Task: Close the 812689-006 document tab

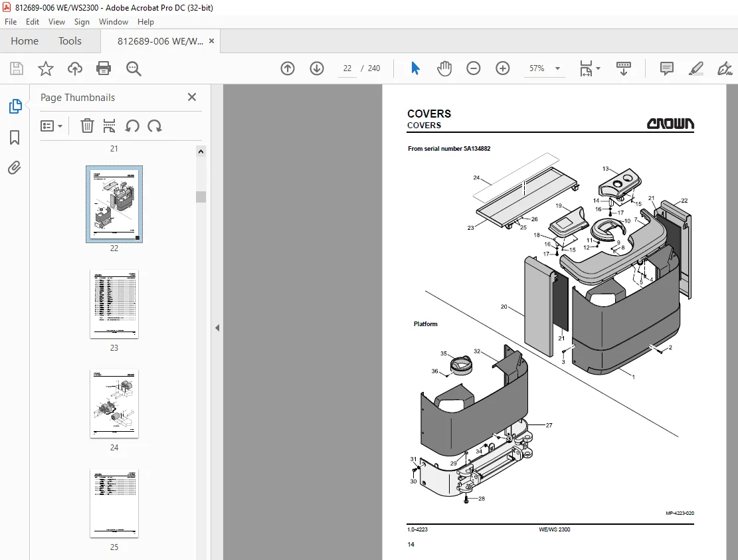Action: (x=212, y=41)
